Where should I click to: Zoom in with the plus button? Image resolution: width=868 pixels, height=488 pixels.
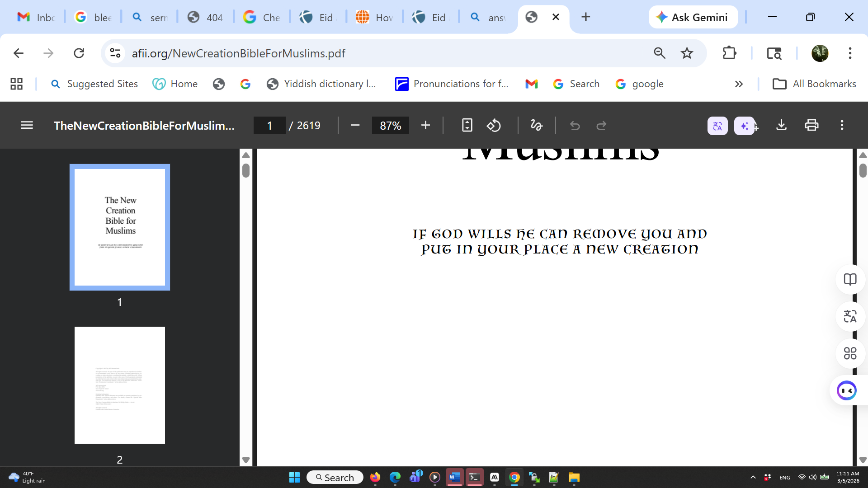[425, 125]
